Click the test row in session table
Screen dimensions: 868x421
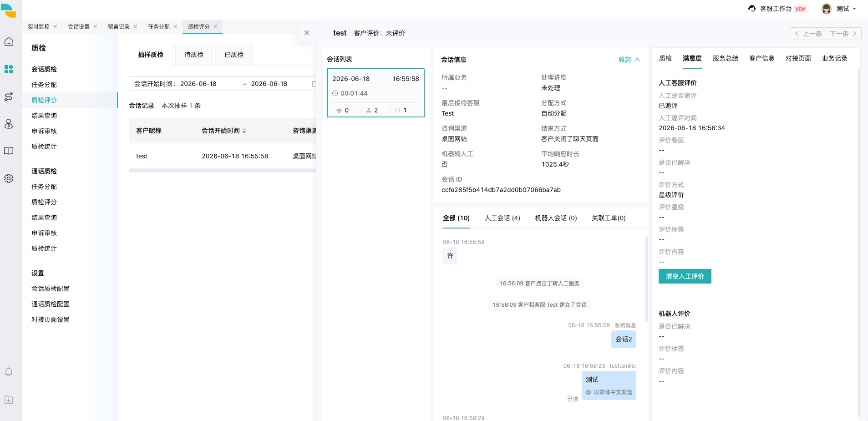point(222,156)
